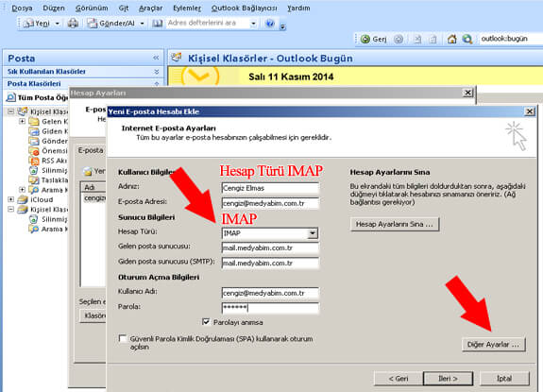
Task: Click the Adres defterlerini ara search box
Action: 208,24
